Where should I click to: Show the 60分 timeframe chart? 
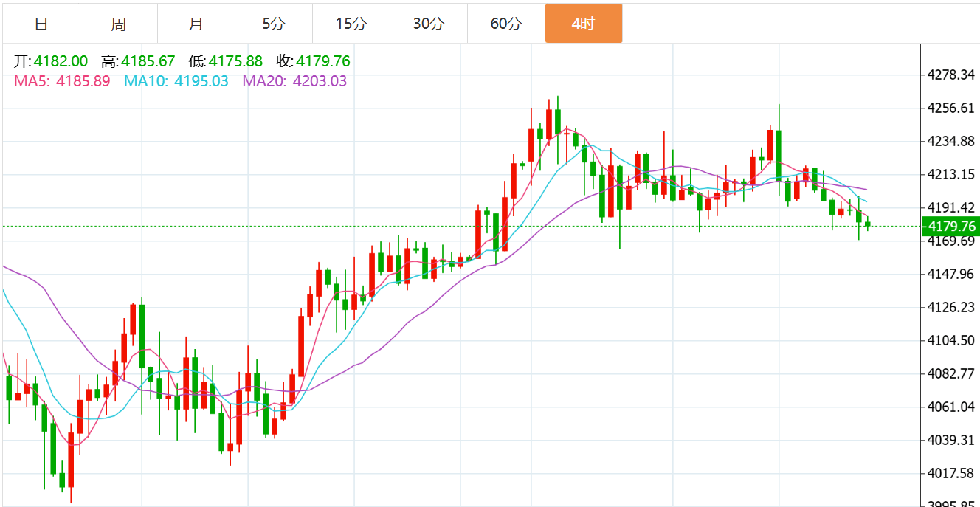click(505, 24)
